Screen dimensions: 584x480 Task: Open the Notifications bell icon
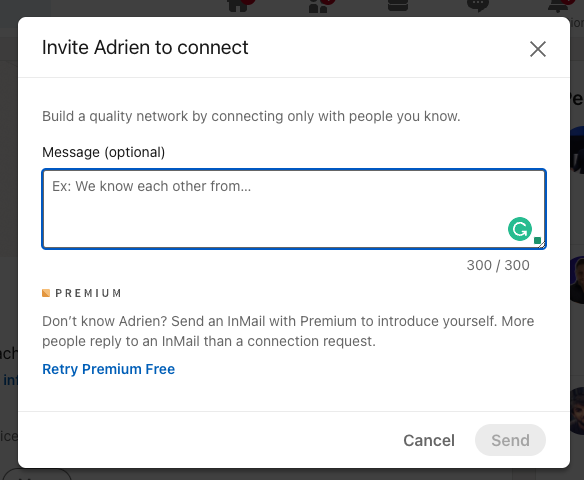(x=558, y=6)
